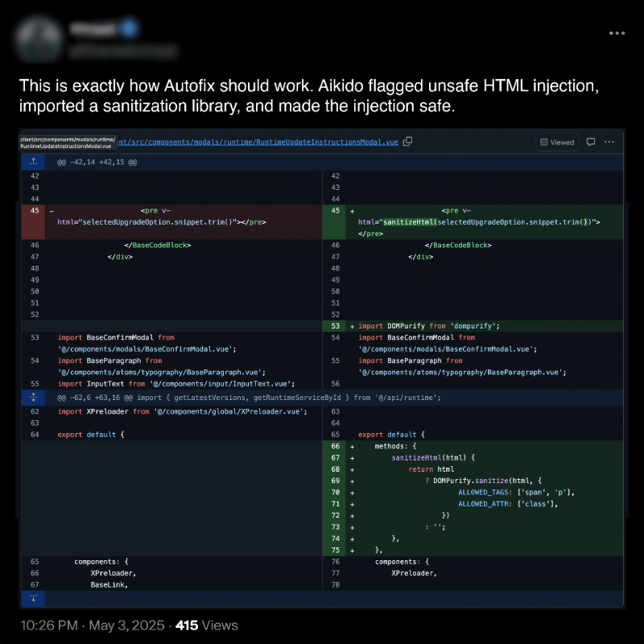
Task: Tick the Viewed checkbox
Action: pyautogui.click(x=544, y=142)
